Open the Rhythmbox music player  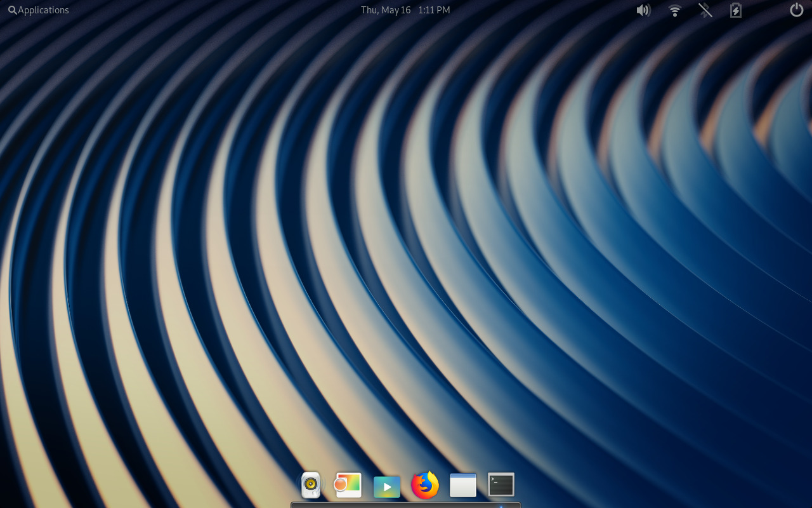310,485
